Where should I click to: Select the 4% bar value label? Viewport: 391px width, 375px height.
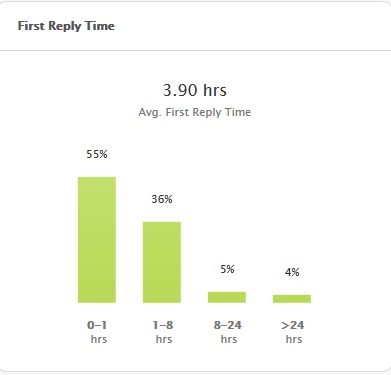(292, 272)
